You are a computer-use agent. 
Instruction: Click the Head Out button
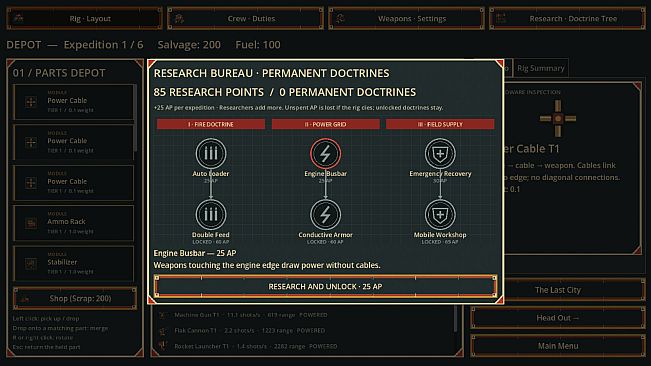pyautogui.click(x=558, y=318)
